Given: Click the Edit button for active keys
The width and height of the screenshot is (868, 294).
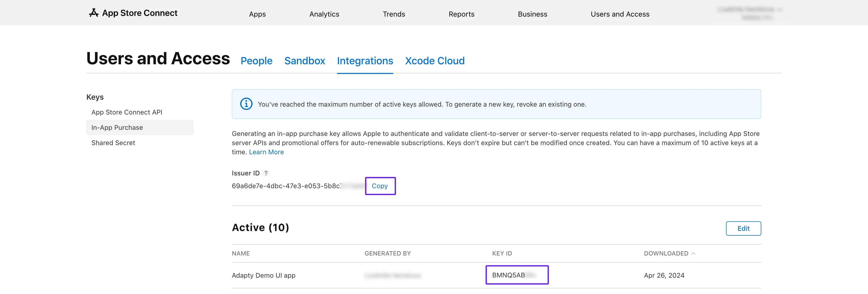Looking at the screenshot, I should click(x=743, y=228).
